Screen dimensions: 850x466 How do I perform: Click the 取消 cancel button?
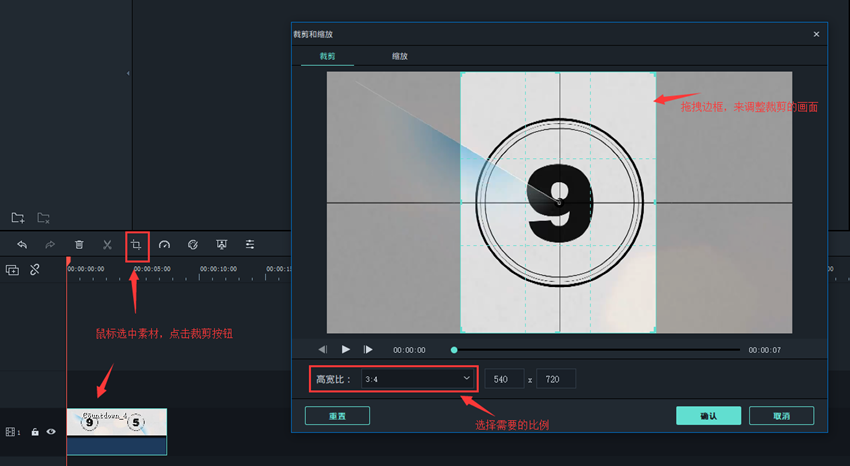pos(781,416)
